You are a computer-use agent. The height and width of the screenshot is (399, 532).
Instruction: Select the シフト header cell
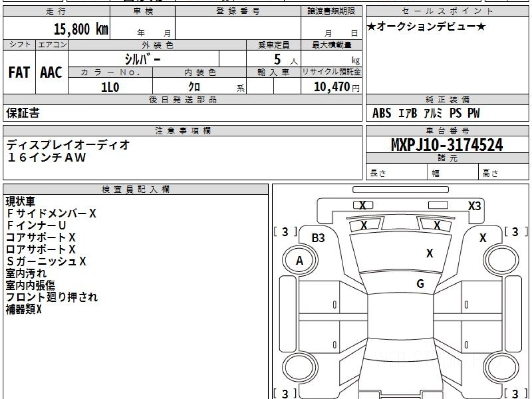pos(19,45)
